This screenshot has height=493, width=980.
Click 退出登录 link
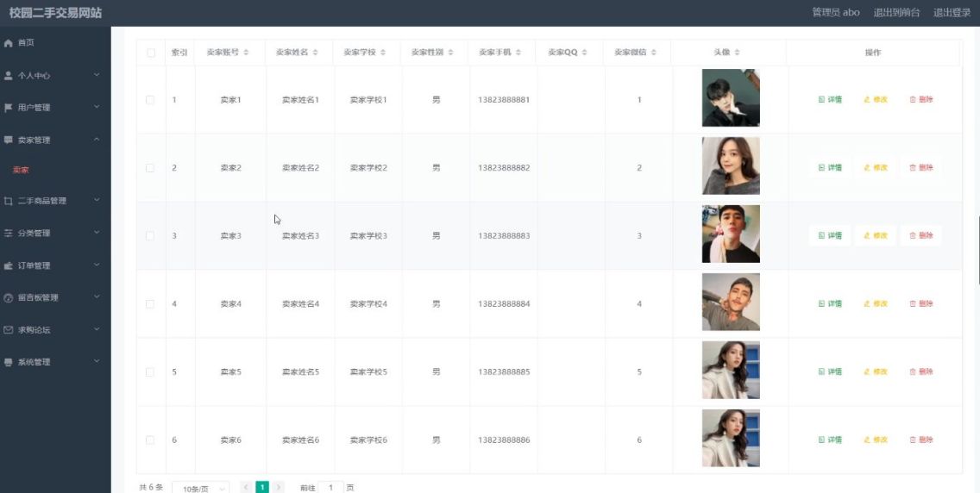[952, 12]
